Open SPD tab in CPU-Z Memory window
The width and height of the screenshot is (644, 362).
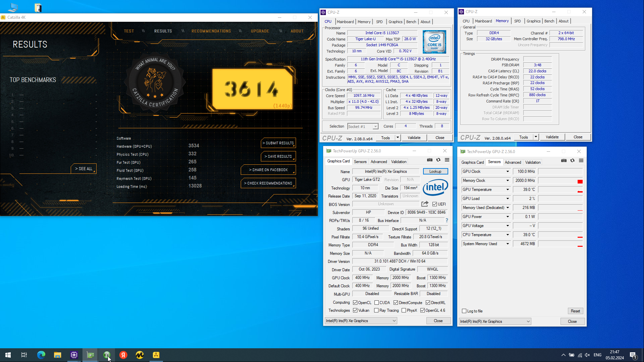click(x=518, y=21)
